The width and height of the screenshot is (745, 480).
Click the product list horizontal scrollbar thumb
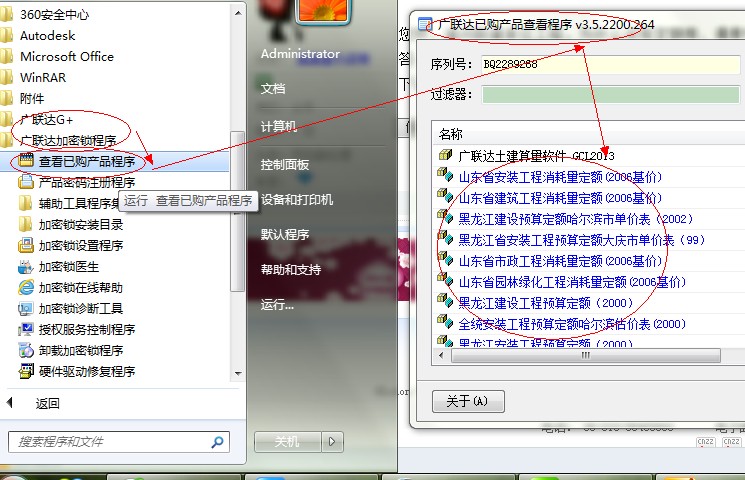(585, 355)
